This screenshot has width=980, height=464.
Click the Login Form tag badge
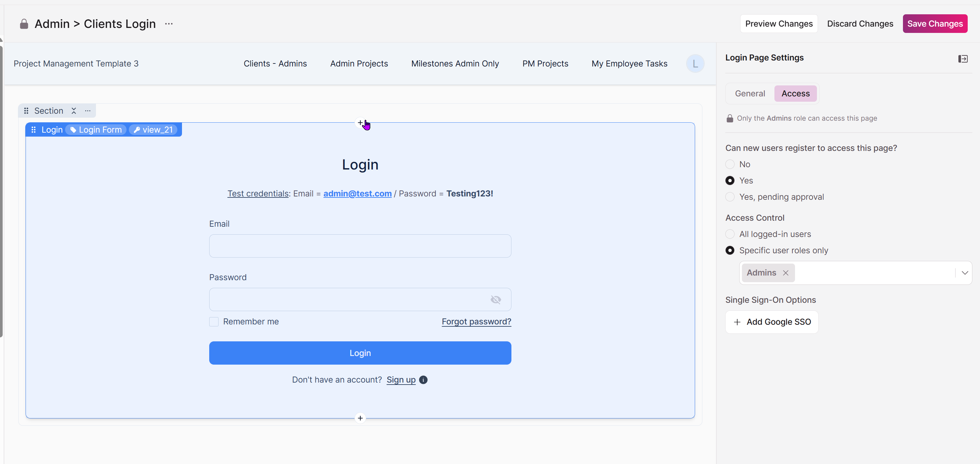[96, 130]
